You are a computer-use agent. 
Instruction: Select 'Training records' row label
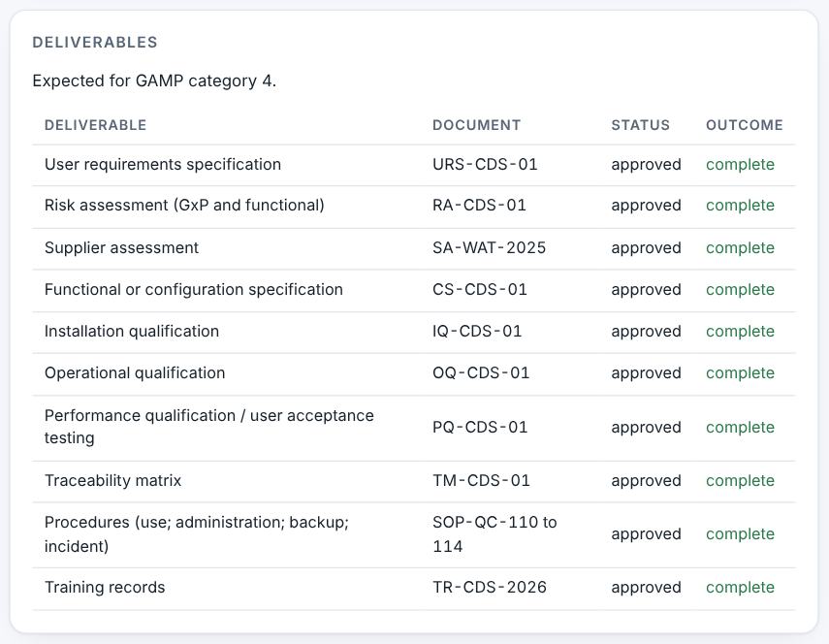pos(105,588)
